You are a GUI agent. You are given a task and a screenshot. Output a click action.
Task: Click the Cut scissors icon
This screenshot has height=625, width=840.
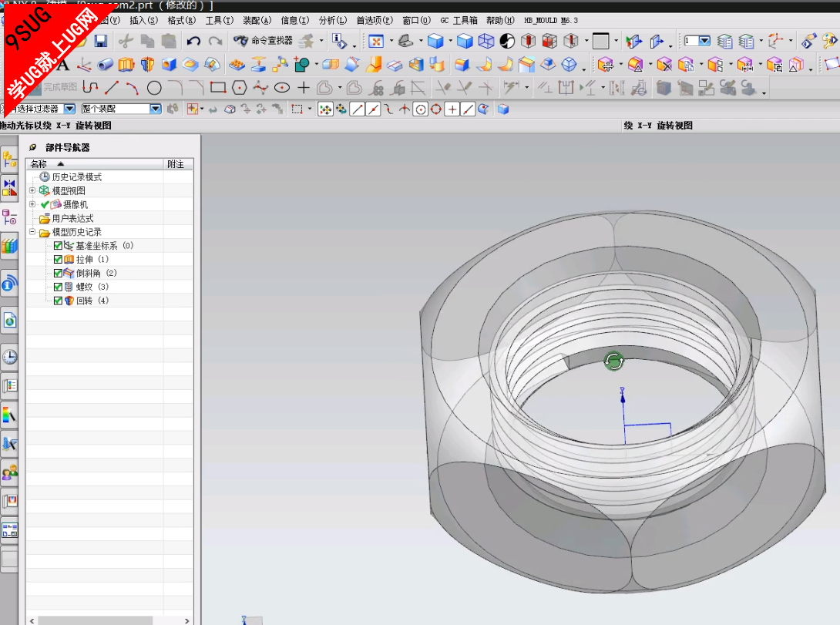point(126,42)
